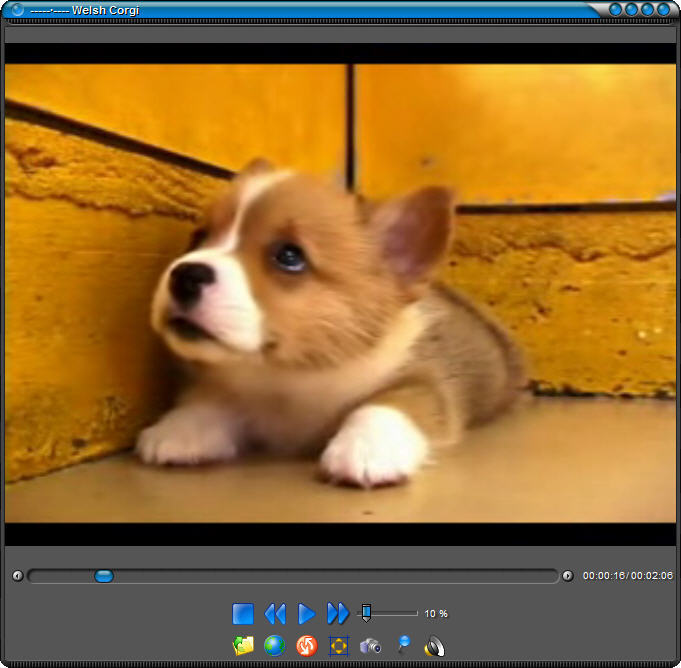Viewport: 681px width, 668px height.
Task: Click the middle of the seek bar track
Action: point(293,576)
